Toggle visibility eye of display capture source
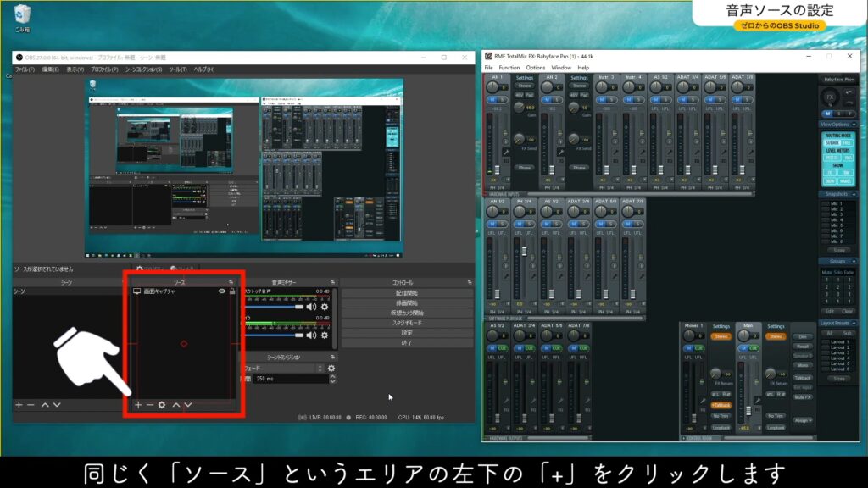The width and height of the screenshot is (868, 488). point(222,291)
